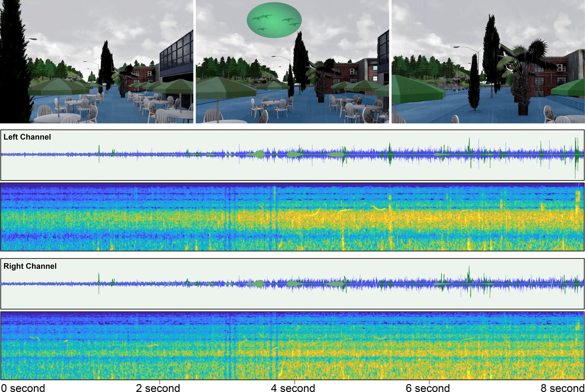Screen dimensions: 585x392
Task: Click the 8 second time label
Action: click(x=562, y=388)
